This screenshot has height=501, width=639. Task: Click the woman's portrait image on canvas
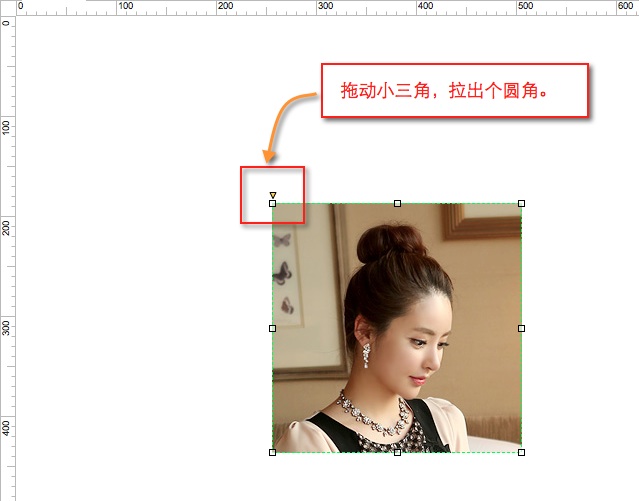pyautogui.click(x=397, y=328)
